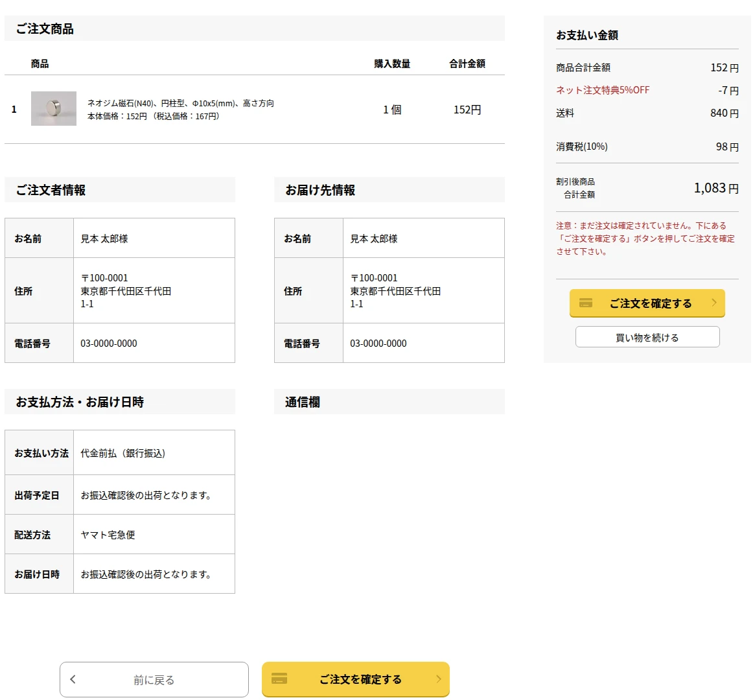
Task: Click the お支払い金額 heading
Action: (x=587, y=35)
